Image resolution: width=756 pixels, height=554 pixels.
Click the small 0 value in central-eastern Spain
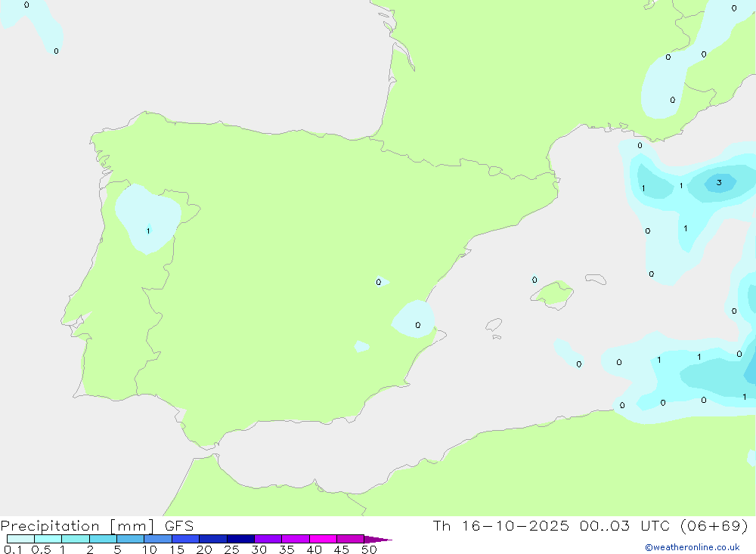(x=379, y=283)
